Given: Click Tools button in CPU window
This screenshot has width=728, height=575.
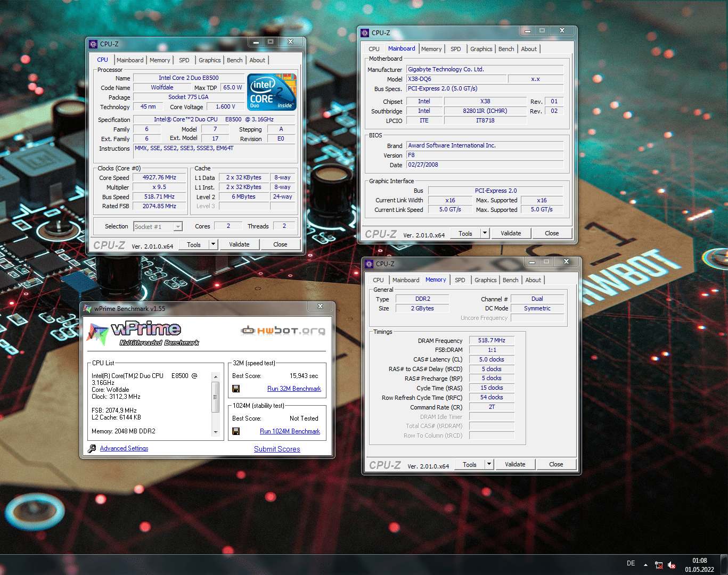Looking at the screenshot, I should (x=194, y=244).
